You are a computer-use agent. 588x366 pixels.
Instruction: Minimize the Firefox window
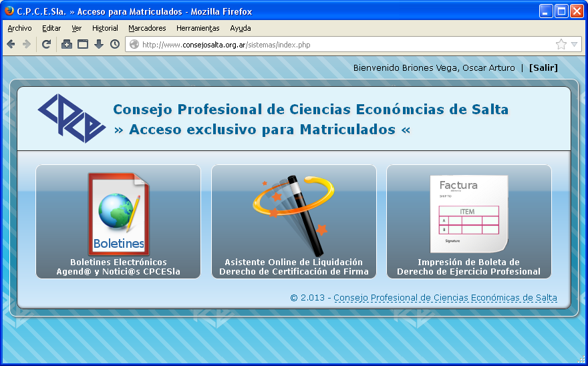pyautogui.click(x=546, y=11)
